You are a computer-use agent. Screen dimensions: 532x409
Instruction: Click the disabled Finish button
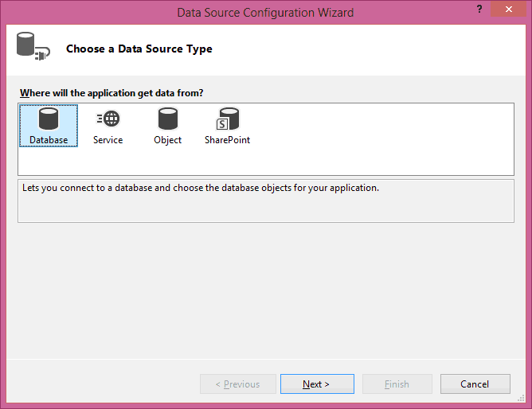397,384
